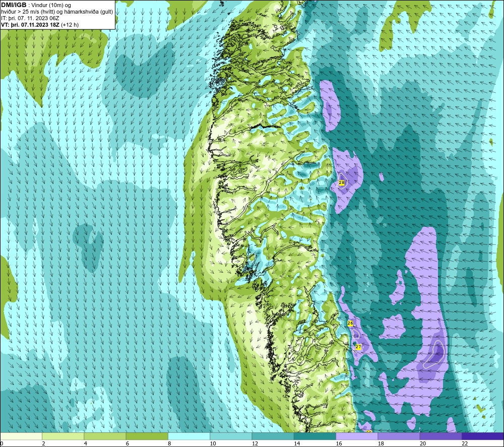The height and width of the screenshot is (447, 504).
Task: Click the scale number 4
Action: pyautogui.click(x=86, y=444)
